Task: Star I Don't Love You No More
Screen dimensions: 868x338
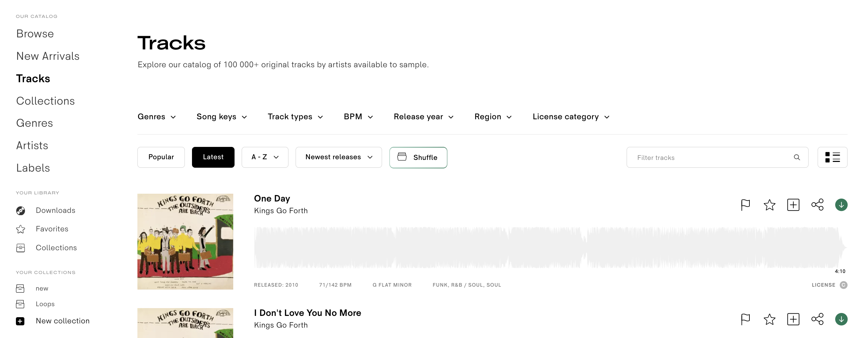Action: 769,319
